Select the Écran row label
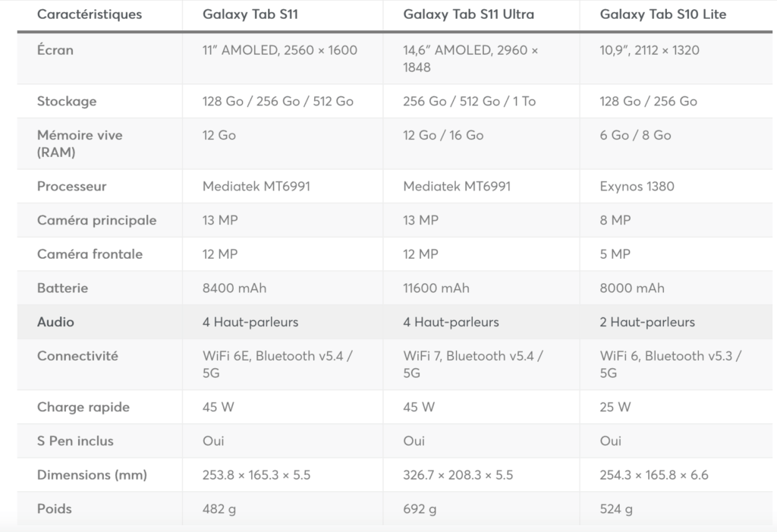 (x=55, y=50)
